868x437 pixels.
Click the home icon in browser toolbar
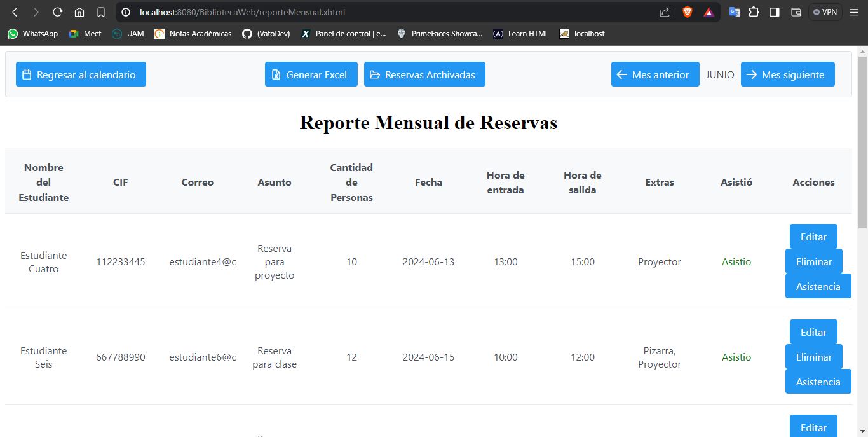78,11
